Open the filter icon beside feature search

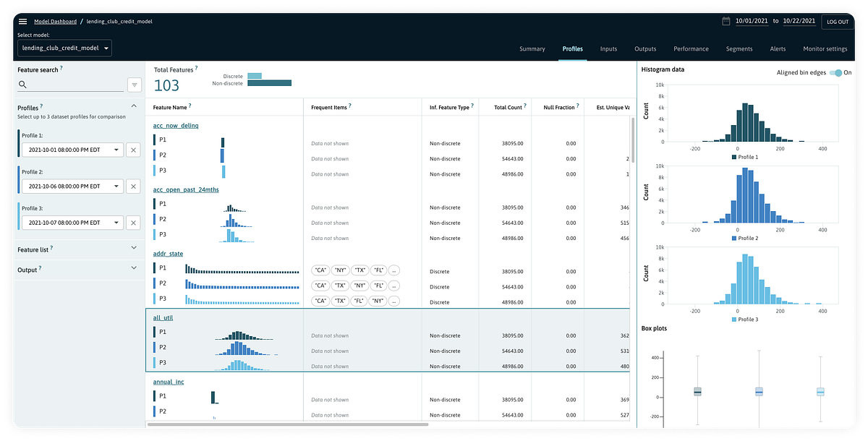pyautogui.click(x=134, y=85)
